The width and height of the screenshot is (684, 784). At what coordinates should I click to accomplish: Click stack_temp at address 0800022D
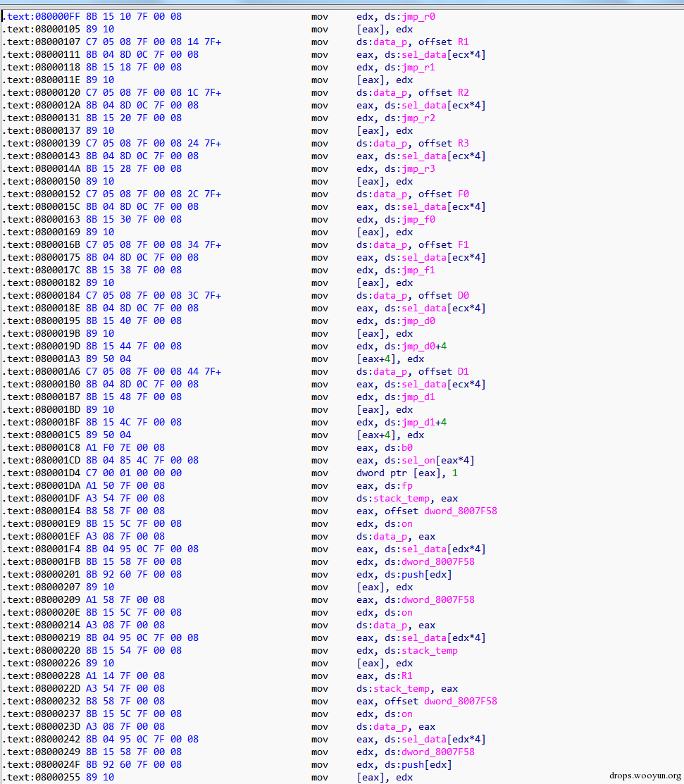tap(402, 689)
